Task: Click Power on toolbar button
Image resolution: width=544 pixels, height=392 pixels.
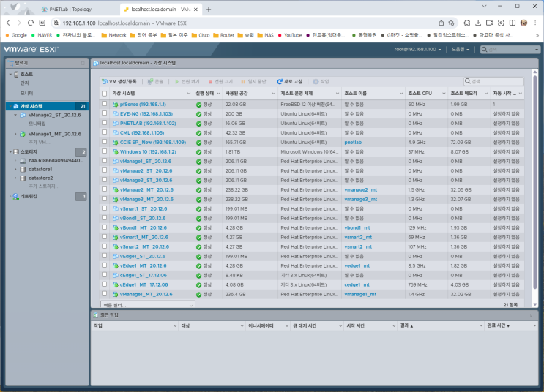Action: pyautogui.click(x=187, y=82)
